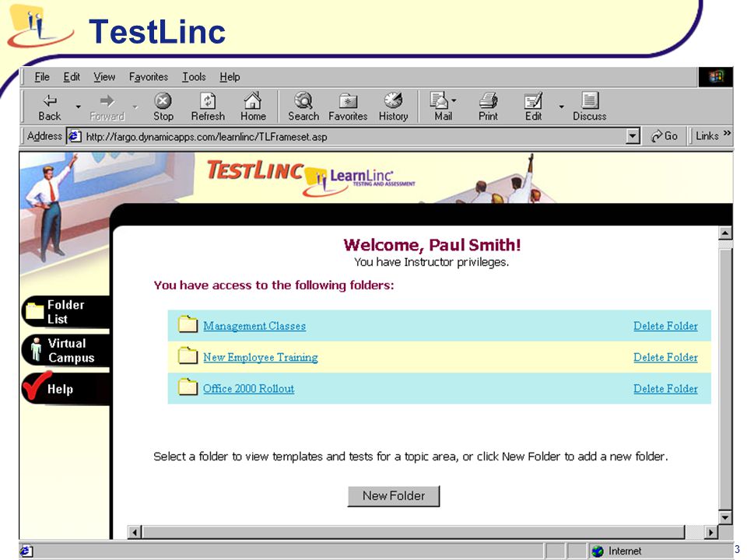Click the 'Welcome, Paul Smith!' heading
Image resolution: width=747 pixels, height=560 pixels.
[432, 245]
